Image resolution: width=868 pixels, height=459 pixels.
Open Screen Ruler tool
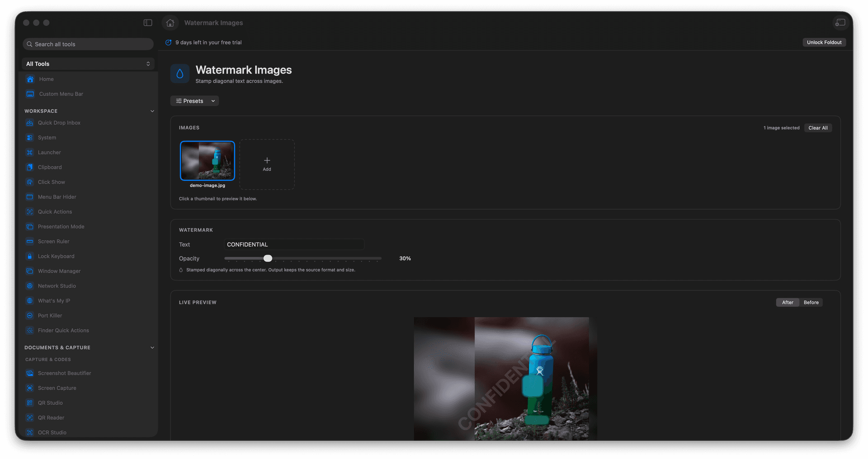[89, 242]
